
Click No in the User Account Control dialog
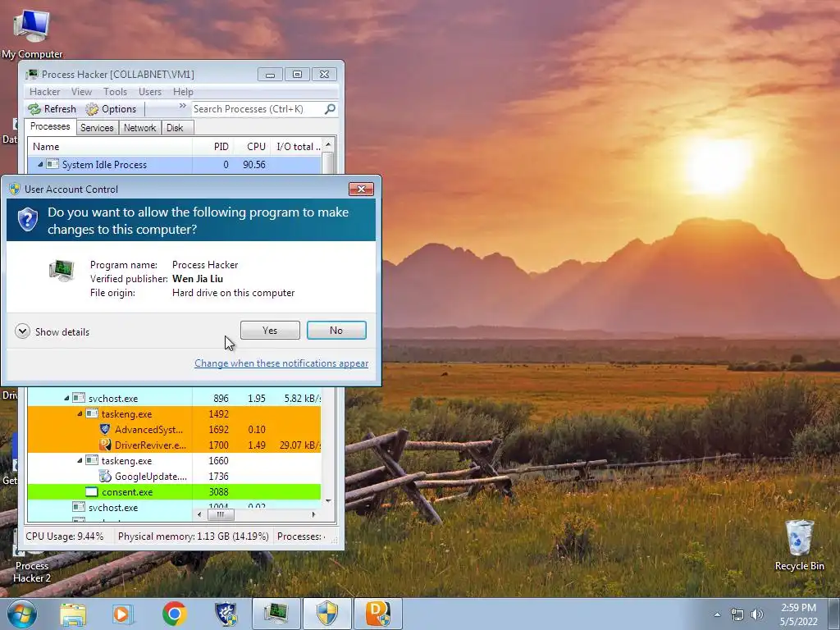[336, 331]
